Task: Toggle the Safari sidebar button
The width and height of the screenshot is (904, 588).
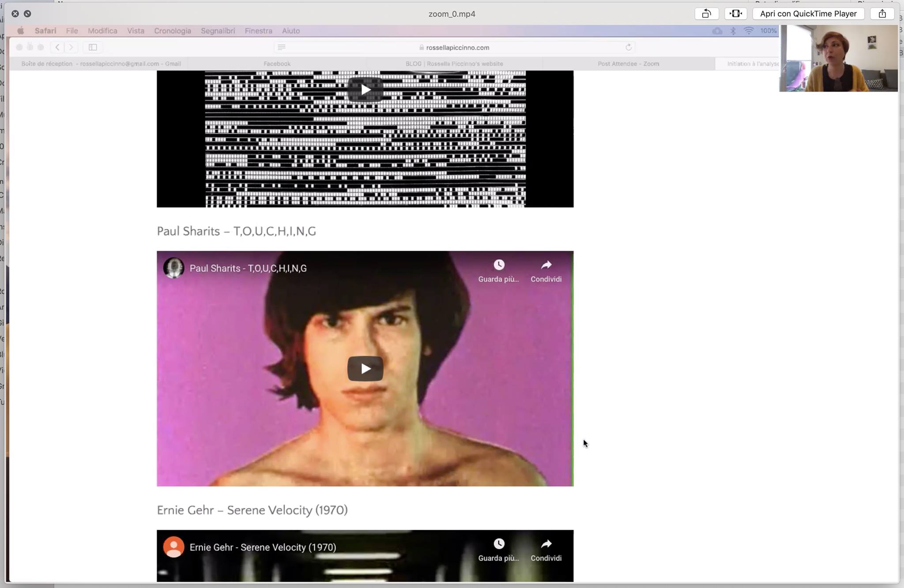Action: [x=93, y=47]
